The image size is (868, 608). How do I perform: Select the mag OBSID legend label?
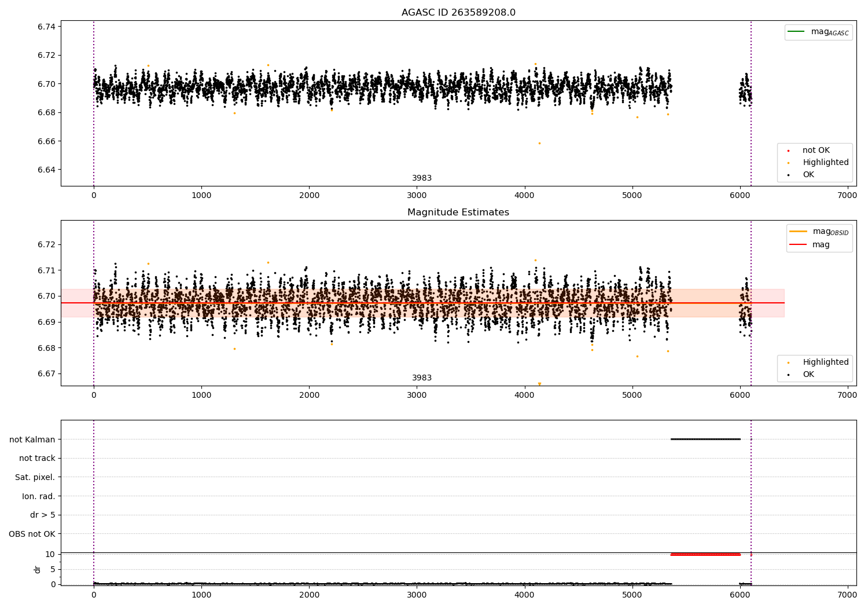tap(830, 232)
